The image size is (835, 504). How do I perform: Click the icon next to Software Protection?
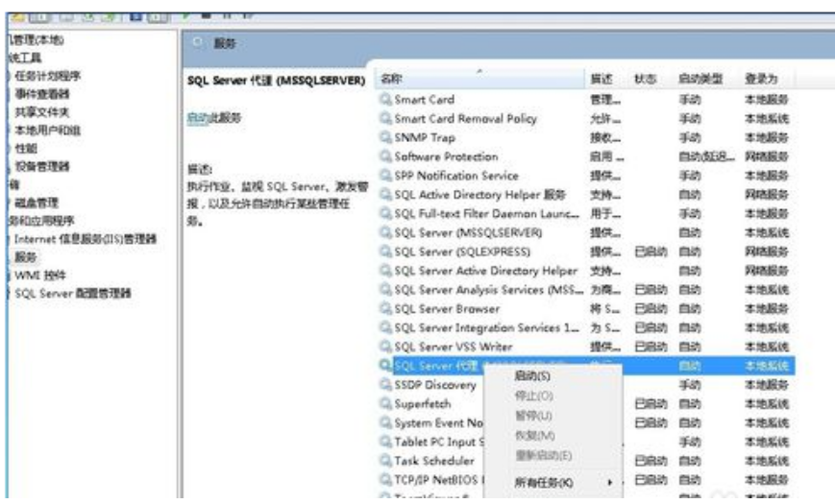tap(386, 156)
